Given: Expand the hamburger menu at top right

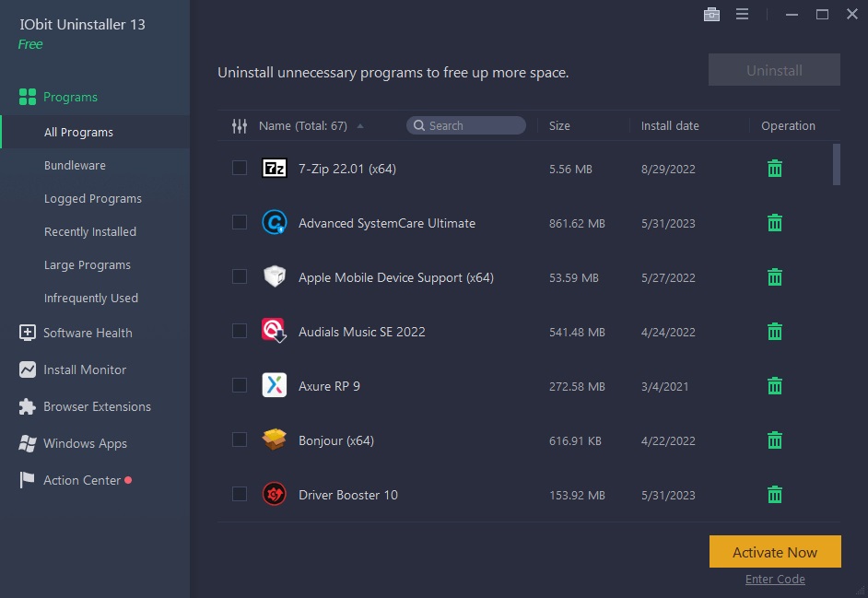Looking at the screenshot, I should [743, 14].
